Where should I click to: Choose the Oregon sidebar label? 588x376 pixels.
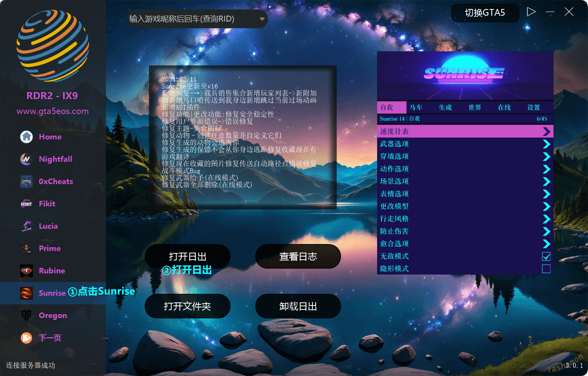coord(53,316)
